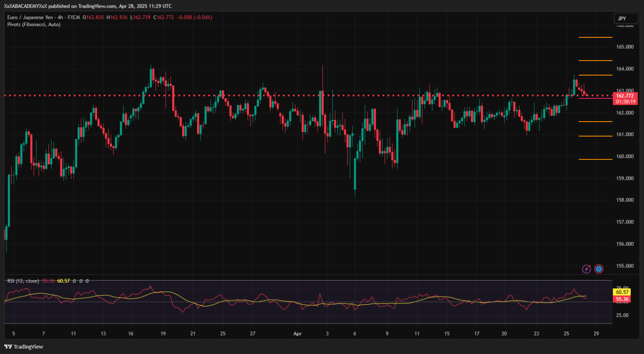Click the red 55.36 RSI value tag
The height and width of the screenshot is (354, 644).
(622, 299)
